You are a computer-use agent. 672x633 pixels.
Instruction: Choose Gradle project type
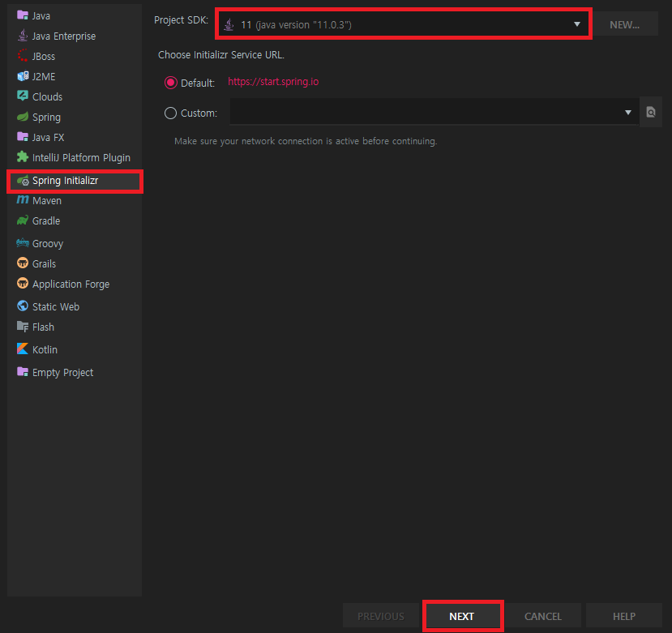(x=75, y=220)
